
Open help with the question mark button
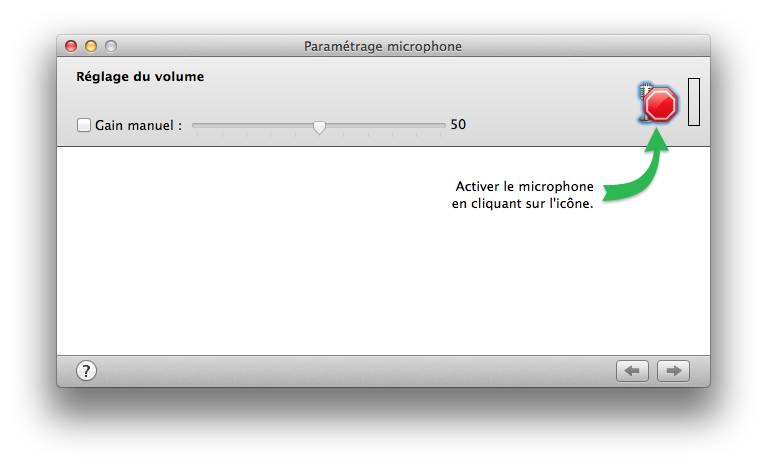click(x=86, y=371)
